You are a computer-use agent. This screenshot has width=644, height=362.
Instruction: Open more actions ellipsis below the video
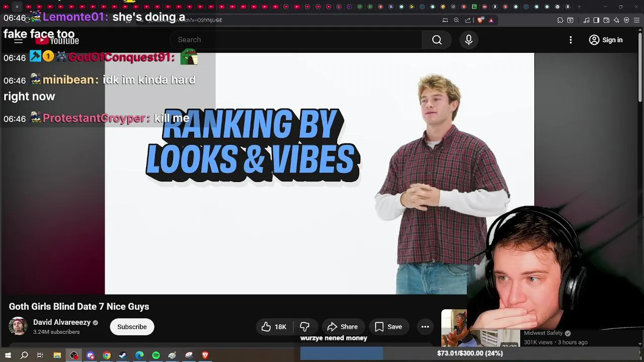425,327
